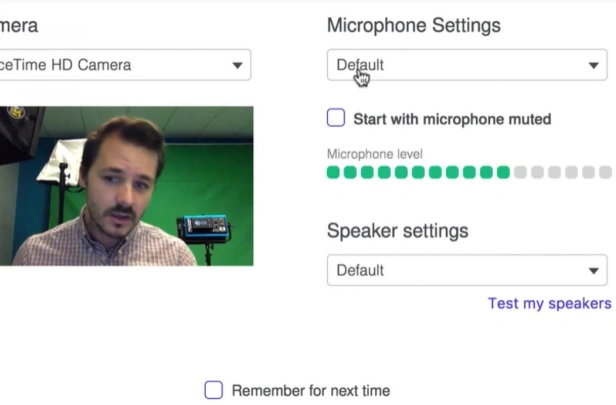Click the Start with microphone muted label
Screen dimensions: 616x405
pos(452,119)
